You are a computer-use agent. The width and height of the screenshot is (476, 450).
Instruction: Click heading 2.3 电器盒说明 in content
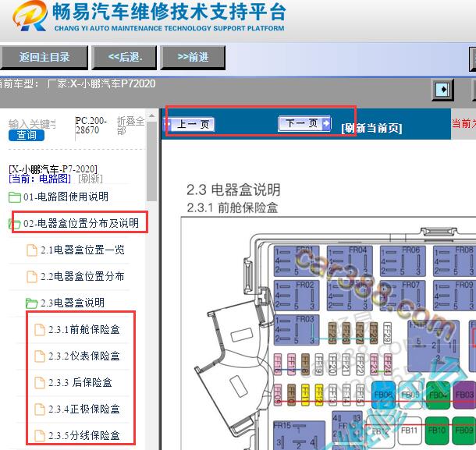pyautogui.click(x=233, y=190)
